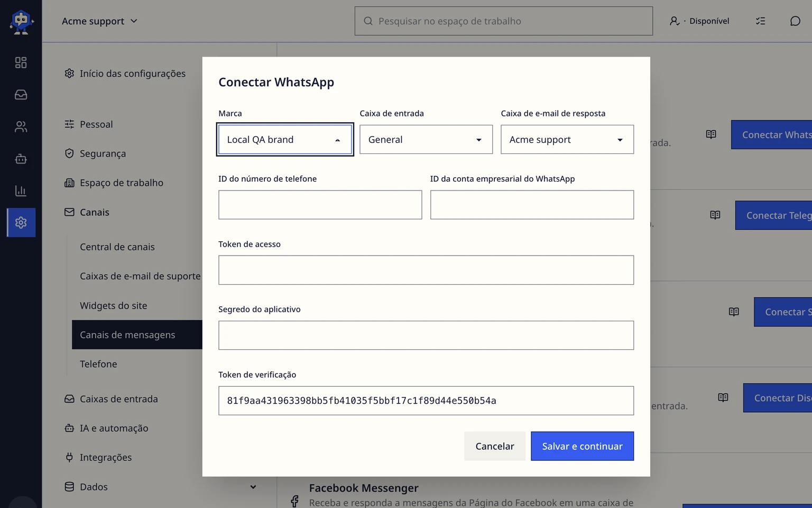Open the IA e automação section
This screenshot has width=812, height=508.
(106, 428)
